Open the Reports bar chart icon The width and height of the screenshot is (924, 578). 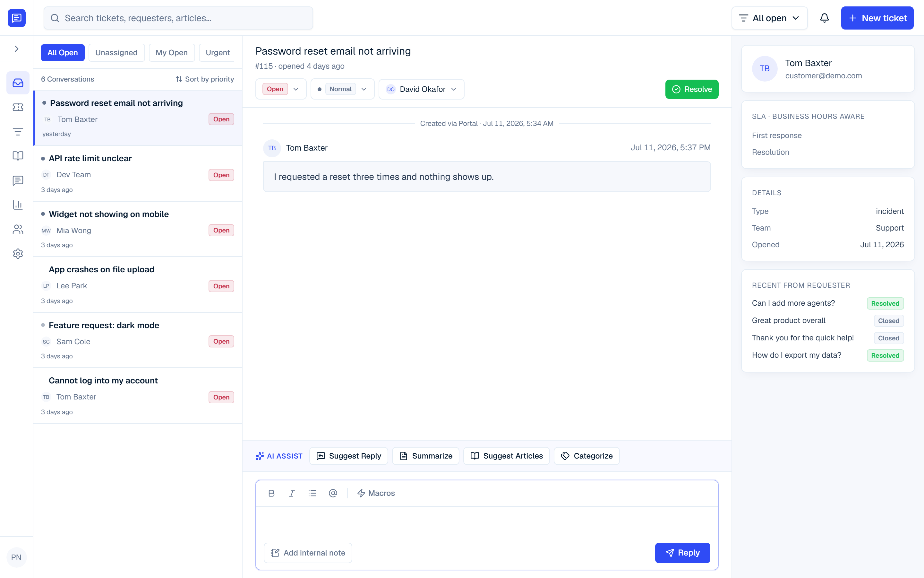tap(18, 205)
